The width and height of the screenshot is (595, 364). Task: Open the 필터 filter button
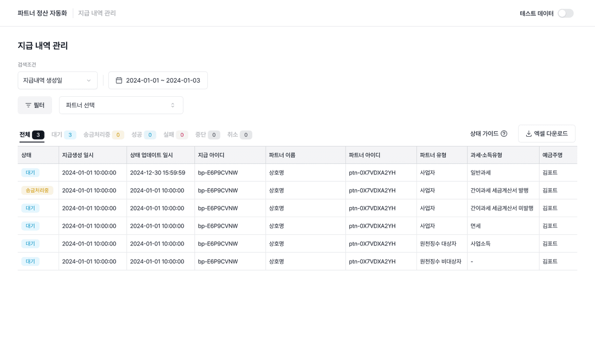tap(35, 105)
